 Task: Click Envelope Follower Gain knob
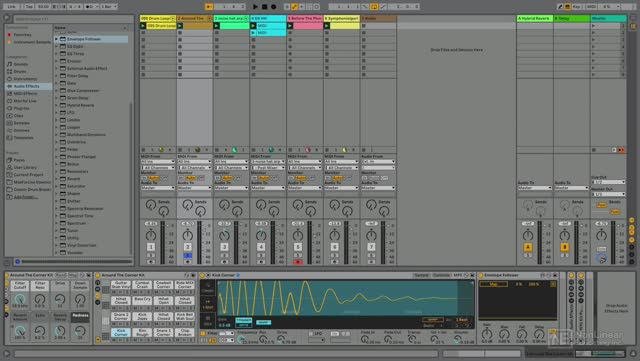pos(487,334)
